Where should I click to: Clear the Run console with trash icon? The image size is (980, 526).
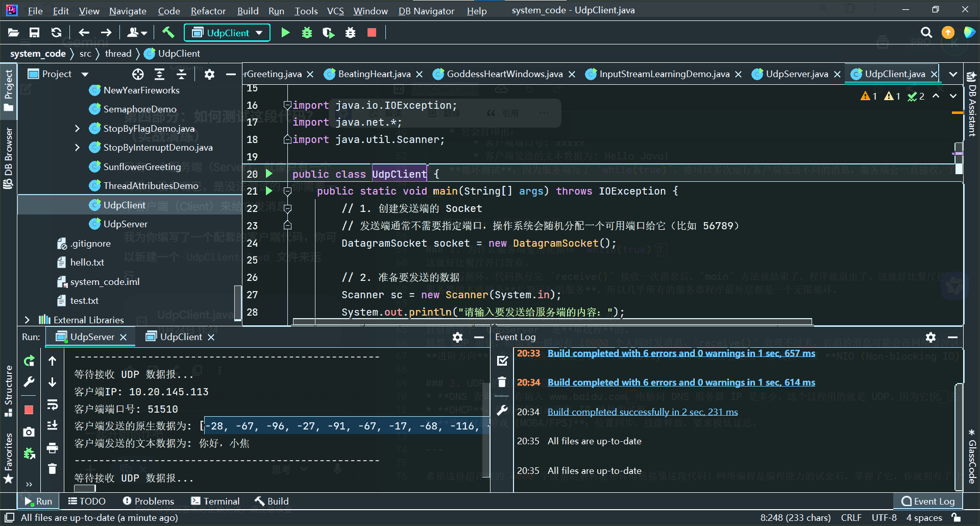point(52,469)
